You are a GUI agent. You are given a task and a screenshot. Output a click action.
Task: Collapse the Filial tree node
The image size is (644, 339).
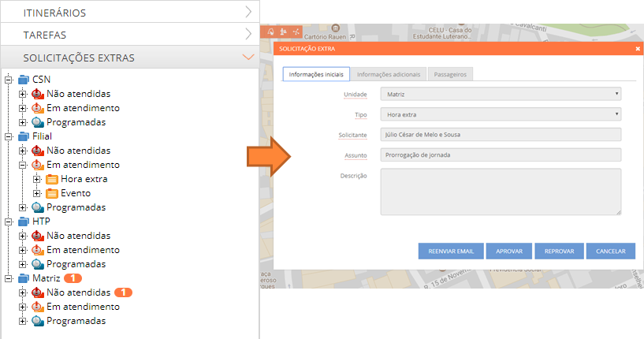8,136
